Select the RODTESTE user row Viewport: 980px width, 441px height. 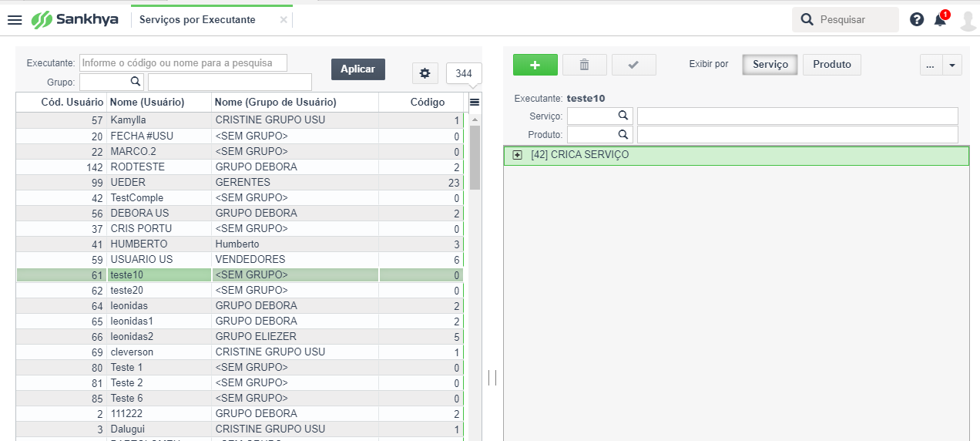click(x=240, y=167)
